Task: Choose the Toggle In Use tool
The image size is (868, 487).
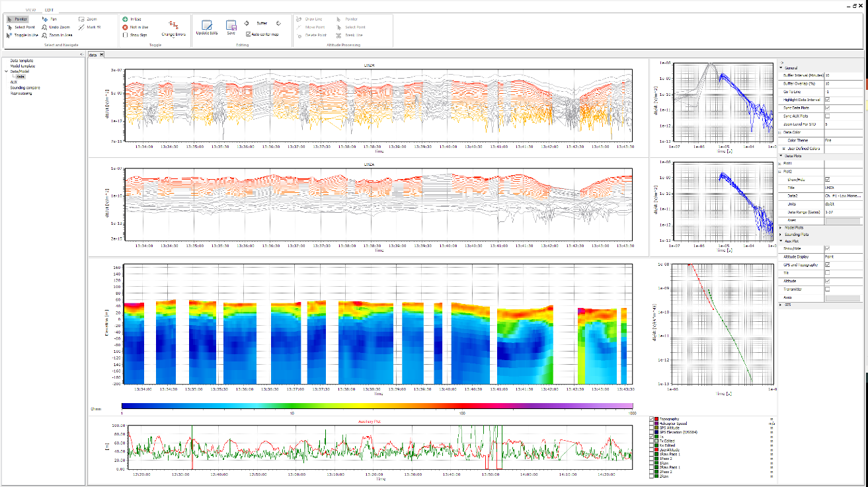Action: (x=22, y=34)
